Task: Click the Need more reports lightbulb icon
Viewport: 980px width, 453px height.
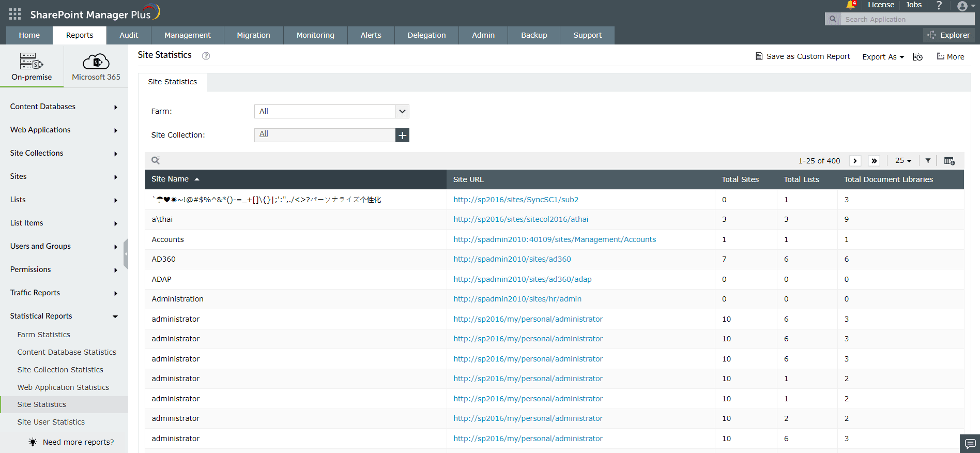Action: pos(33,442)
